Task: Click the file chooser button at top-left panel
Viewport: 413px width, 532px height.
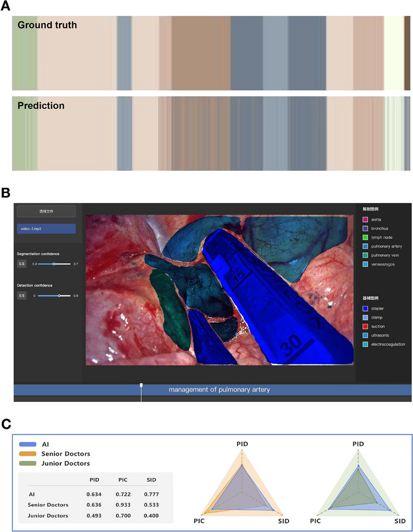Action: click(x=46, y=211)
